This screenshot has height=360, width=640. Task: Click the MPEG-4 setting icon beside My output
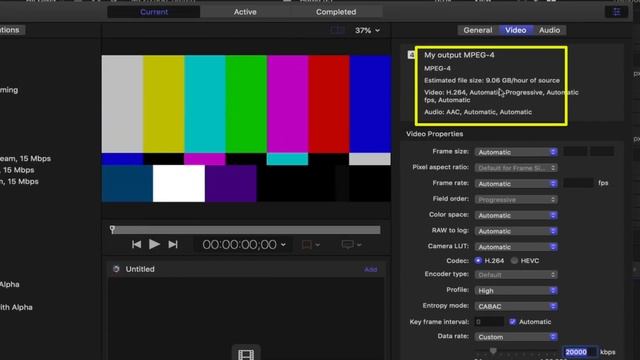(411, 55)
